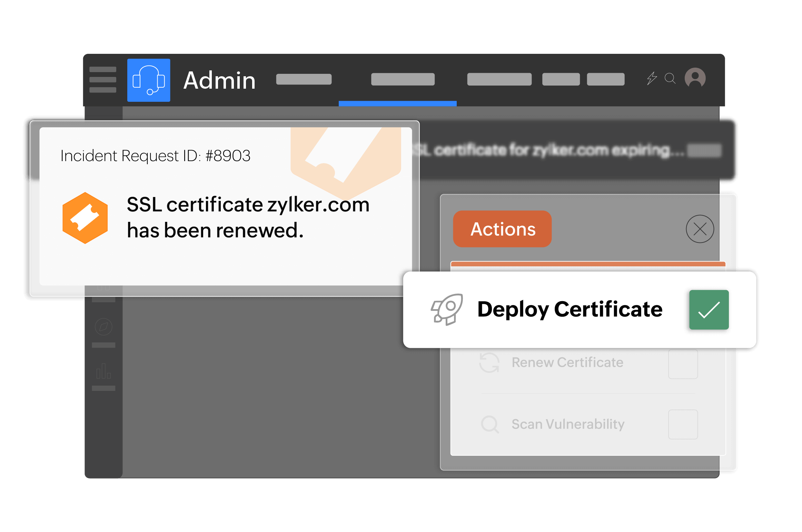Check the Renew Certificate checkbox
This screenshot has height=532, width=802.
click(683, 364)
